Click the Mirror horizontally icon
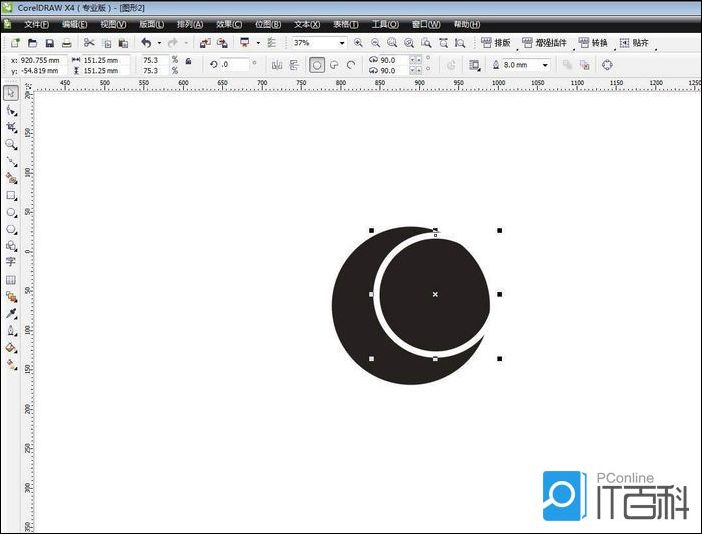 (x=277, y=65)
